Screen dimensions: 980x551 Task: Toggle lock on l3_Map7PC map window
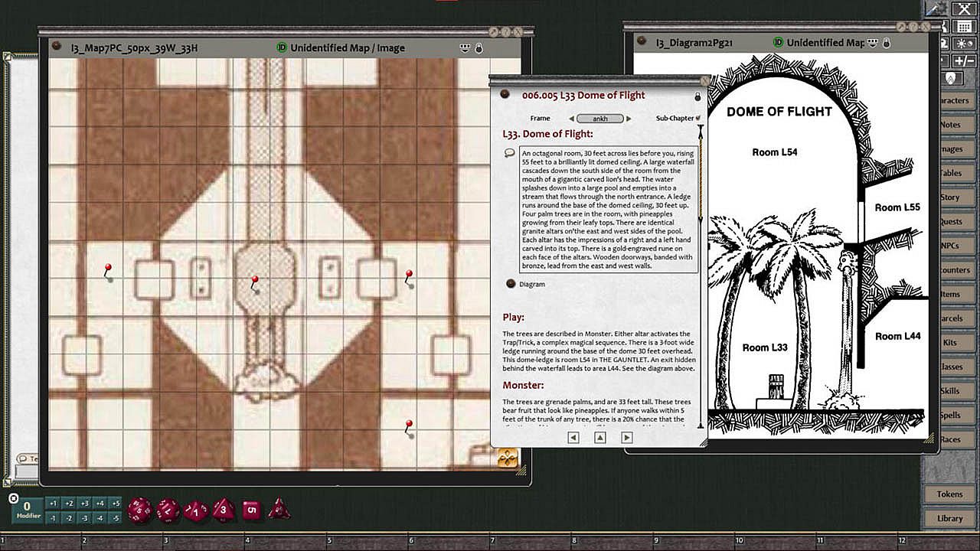(479, 48)
